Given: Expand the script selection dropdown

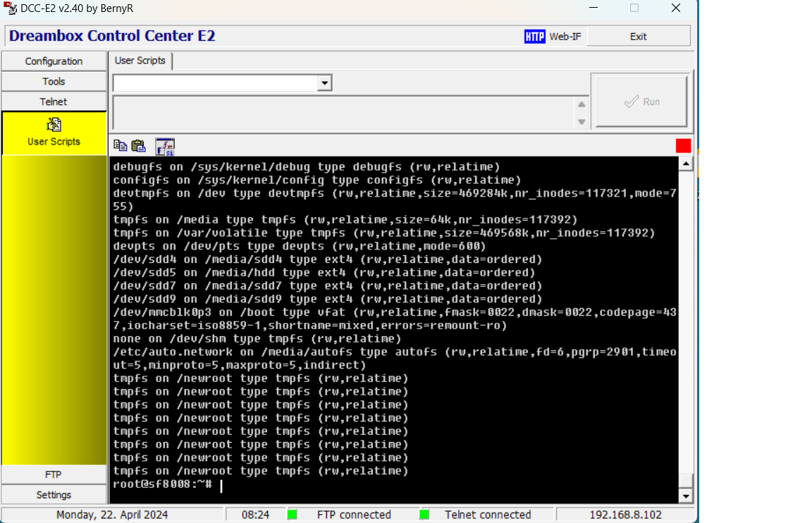Looking at the screenshot, I should point(325,83).
